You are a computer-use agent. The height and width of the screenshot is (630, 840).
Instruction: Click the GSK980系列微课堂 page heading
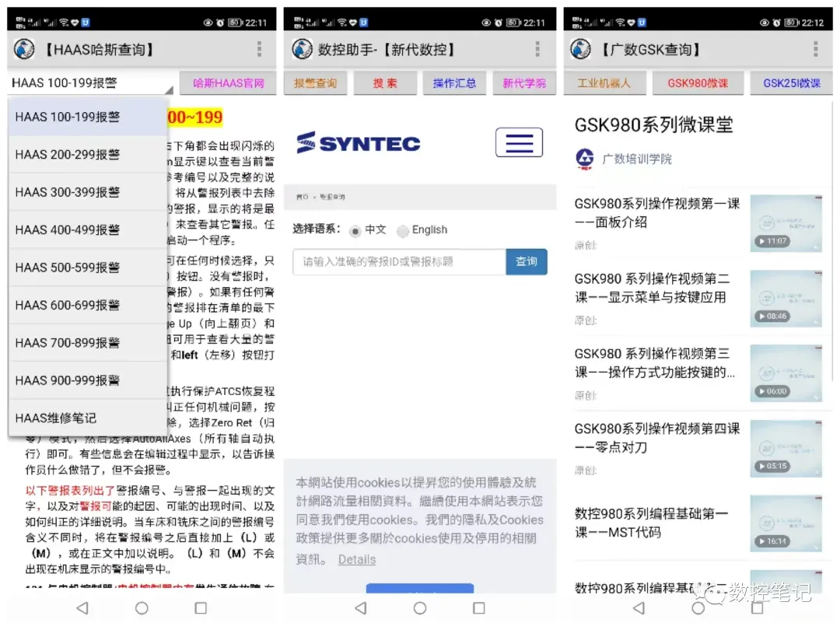coord(653,124)
